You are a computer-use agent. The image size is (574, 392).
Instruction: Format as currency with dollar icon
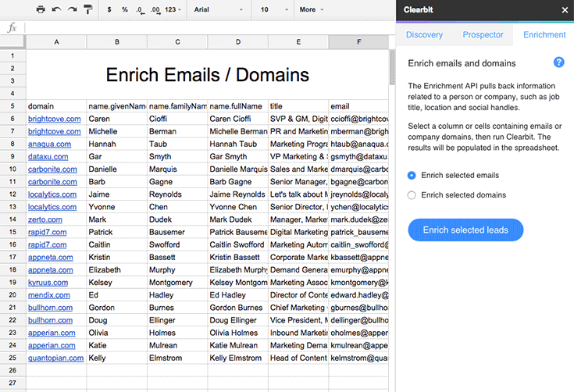[x=109, y=9]
